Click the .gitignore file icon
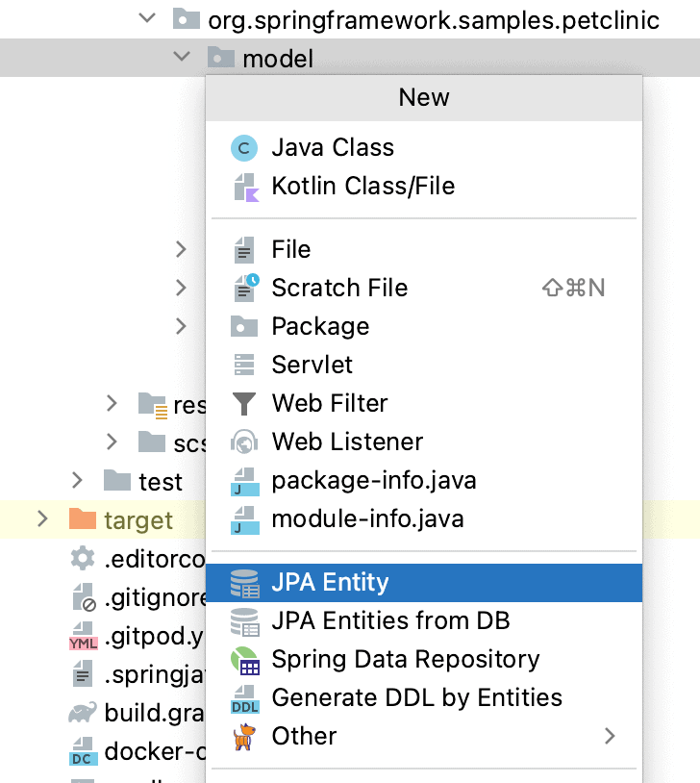The height and width of the screenshot is (783, 700). coord(84,597)
